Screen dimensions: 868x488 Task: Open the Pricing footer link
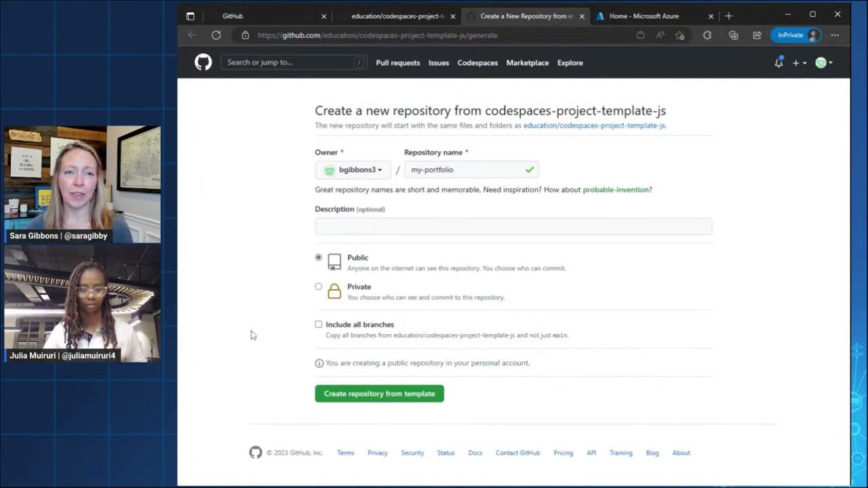pyautogui.click(x=563, y=453)
